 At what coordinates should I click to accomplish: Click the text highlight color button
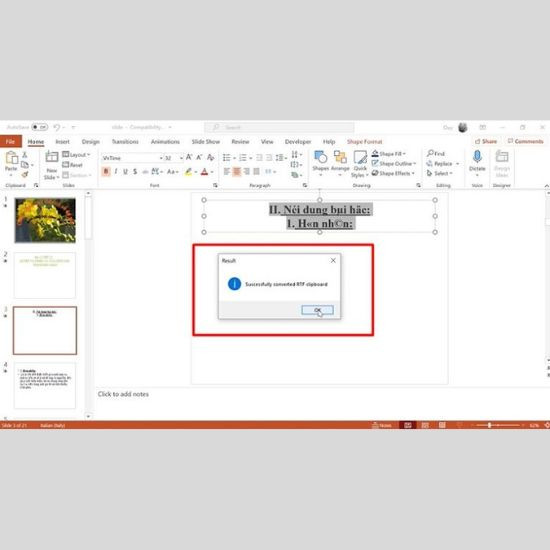coord(188,172)
